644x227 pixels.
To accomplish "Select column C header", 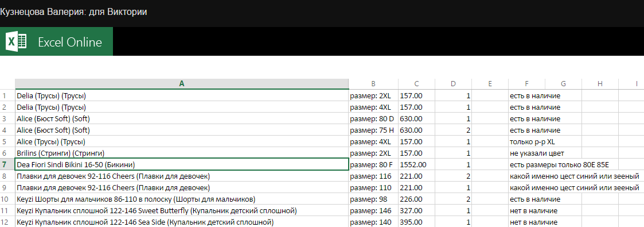I will 416,83.
